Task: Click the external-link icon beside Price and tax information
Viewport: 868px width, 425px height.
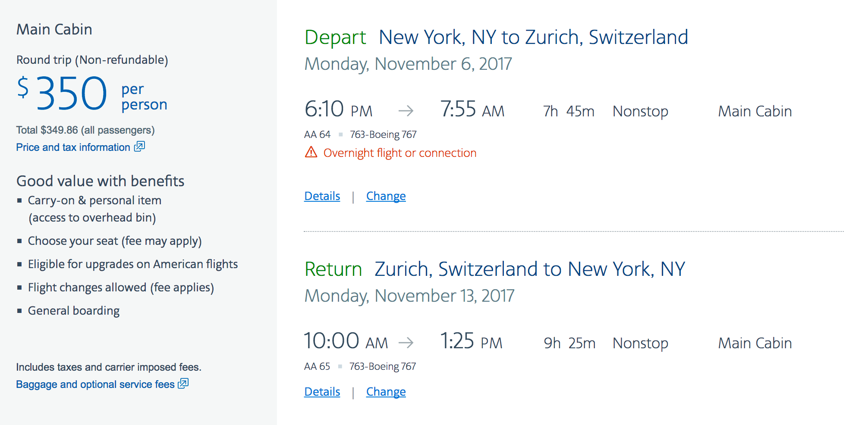Action: pos(139,147)
